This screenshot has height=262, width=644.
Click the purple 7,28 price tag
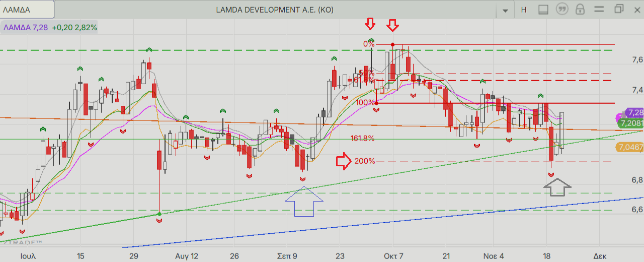click(634, 112)
